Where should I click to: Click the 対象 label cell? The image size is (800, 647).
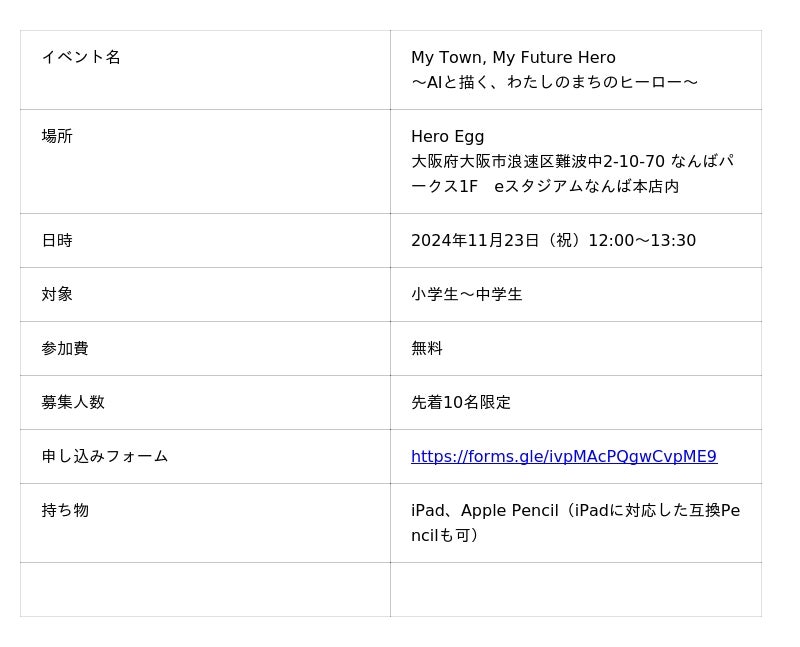(57, 295)
